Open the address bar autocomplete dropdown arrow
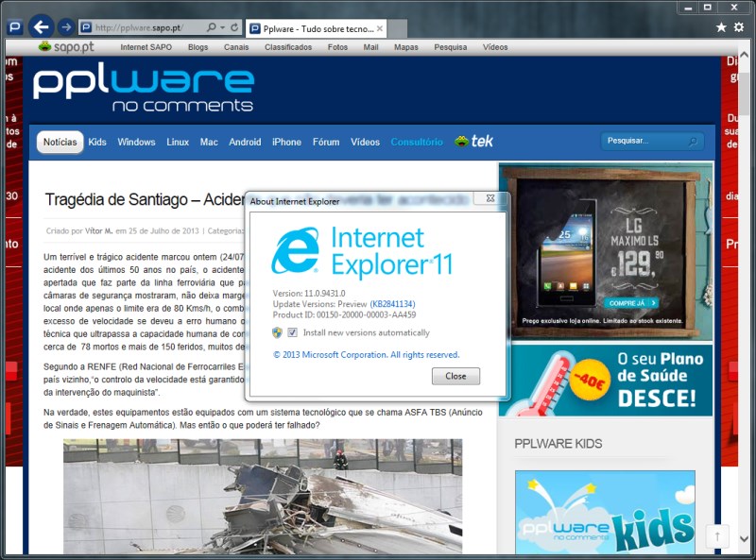This screenshot has height=560, width=756. click(222, 27)
